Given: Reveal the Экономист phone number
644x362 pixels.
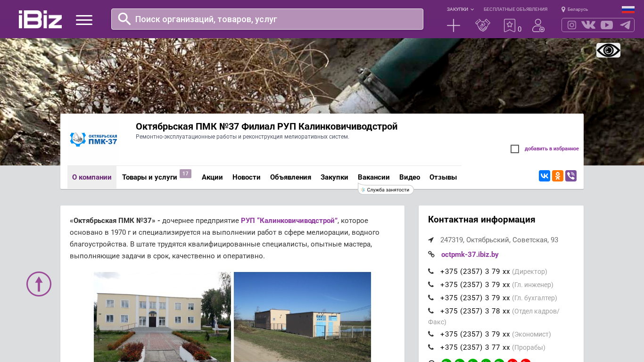Looking at the screenshot, I should pos(475,334).
